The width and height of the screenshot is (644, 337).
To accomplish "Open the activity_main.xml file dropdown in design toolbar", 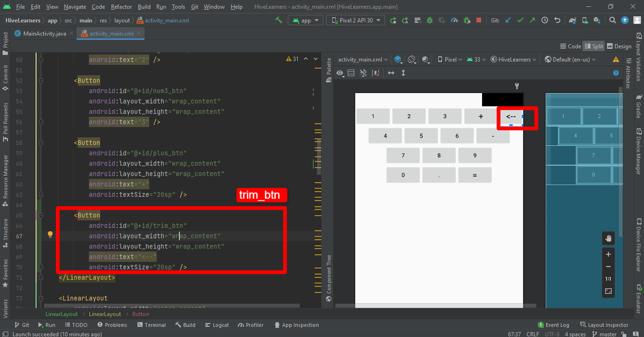I will (363, 59).
